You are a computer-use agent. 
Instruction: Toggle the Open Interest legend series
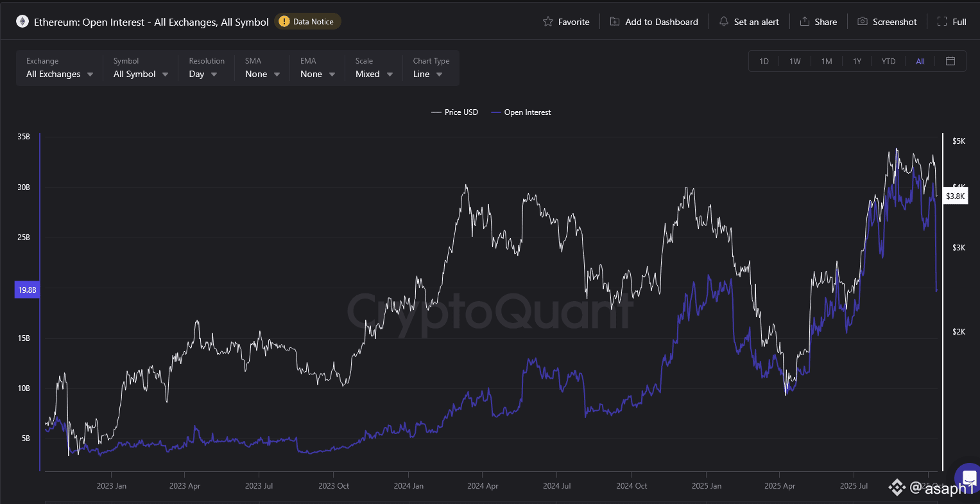521,112
